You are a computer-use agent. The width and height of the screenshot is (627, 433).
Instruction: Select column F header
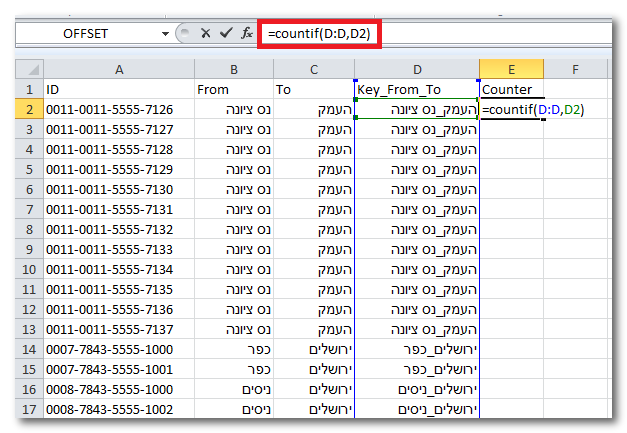[x=576, y=69]
